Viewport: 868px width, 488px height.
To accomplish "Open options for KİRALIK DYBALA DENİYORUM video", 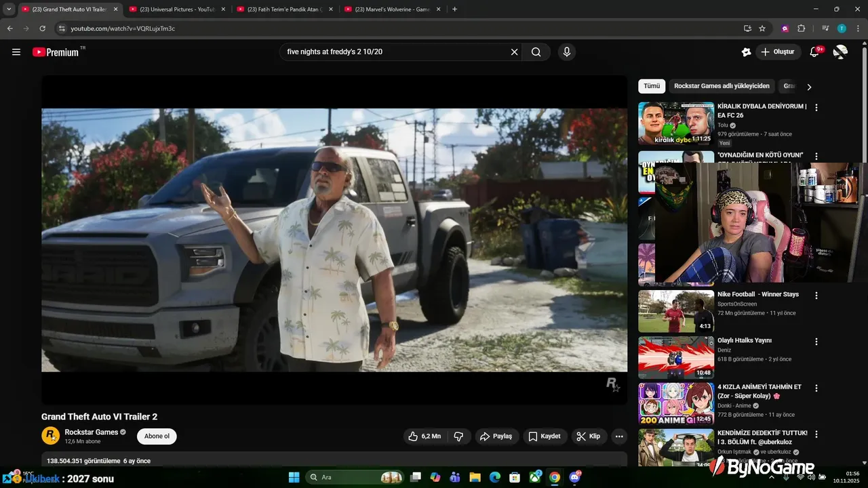I will click(x=816, y=107).
